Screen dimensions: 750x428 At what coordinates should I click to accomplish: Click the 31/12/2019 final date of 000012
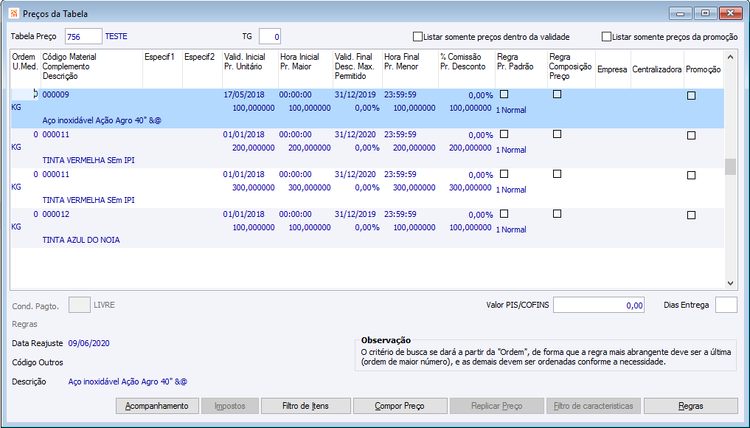tap(355, 214)
